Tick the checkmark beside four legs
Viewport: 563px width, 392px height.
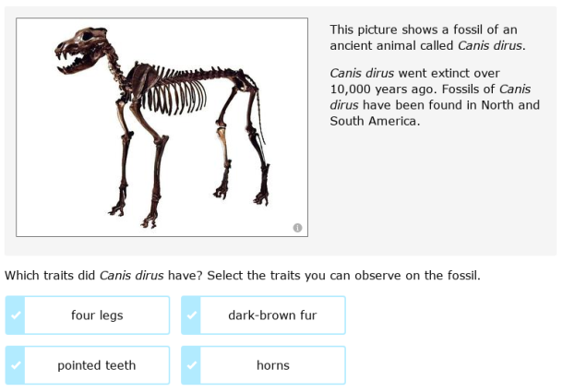(x=15, y=315)
